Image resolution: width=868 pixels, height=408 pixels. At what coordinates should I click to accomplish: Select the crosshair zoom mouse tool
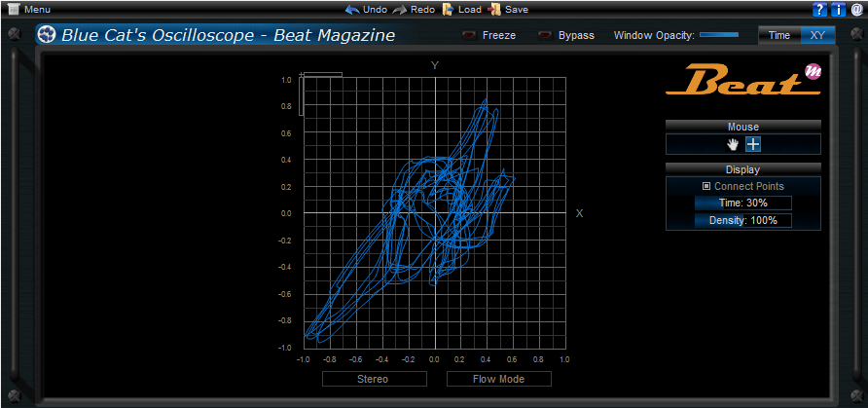coord(753,144)
